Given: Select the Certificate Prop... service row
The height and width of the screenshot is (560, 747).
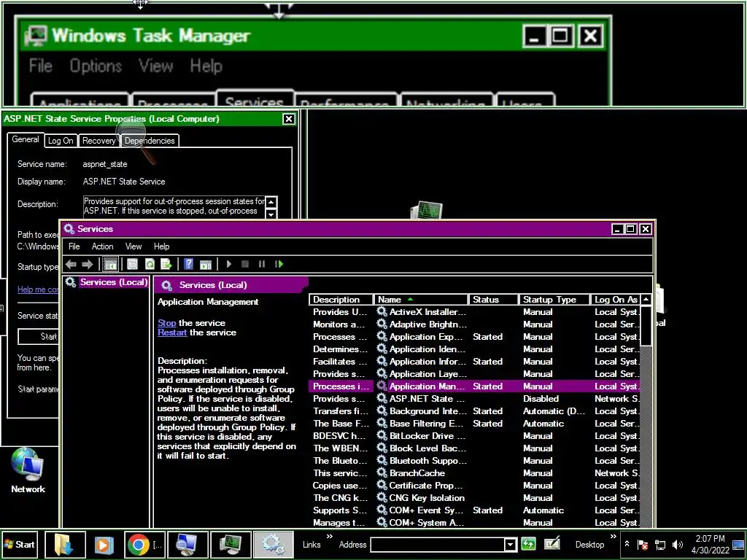Looking at the screenshot, I should pos(474,485).
